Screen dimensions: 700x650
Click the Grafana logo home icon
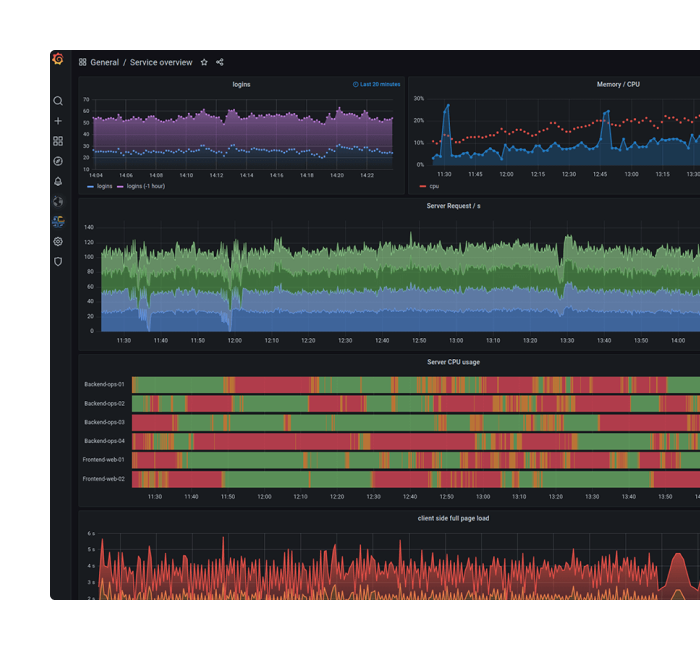pyautogui.click(x=58, y=60)
